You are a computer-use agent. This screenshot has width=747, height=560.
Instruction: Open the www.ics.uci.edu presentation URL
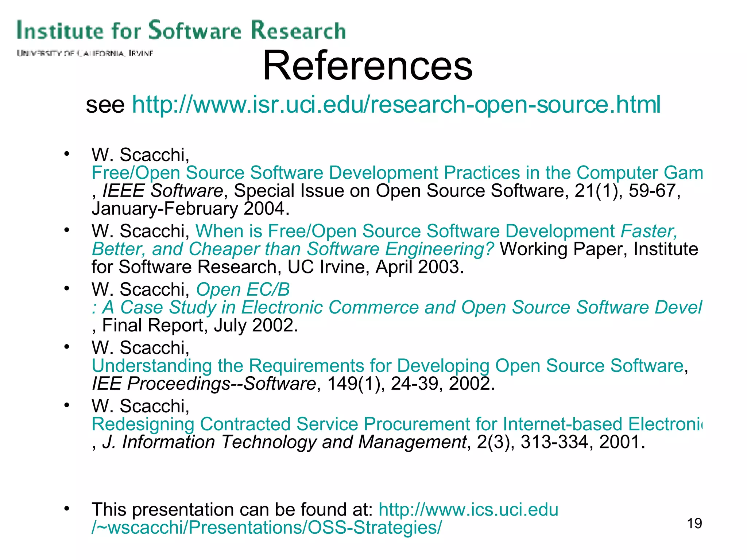pyautogui.click(x=468, y=509)
